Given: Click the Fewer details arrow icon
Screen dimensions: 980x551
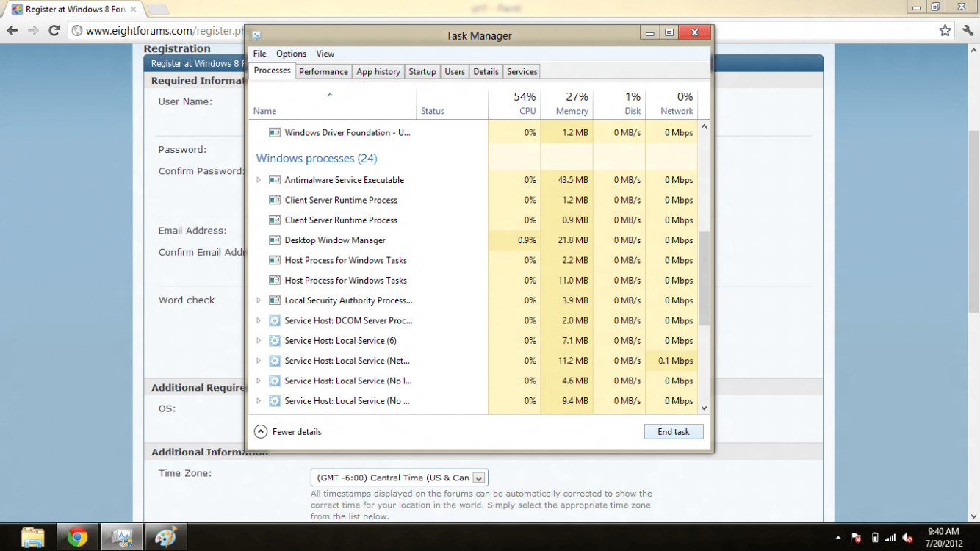Looking at the screenshot, I should [261, 432].
